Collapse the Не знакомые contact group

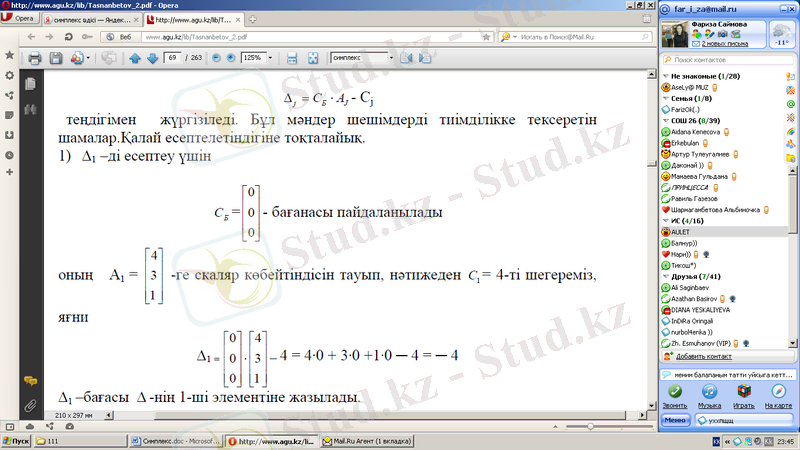coord(666,76)
